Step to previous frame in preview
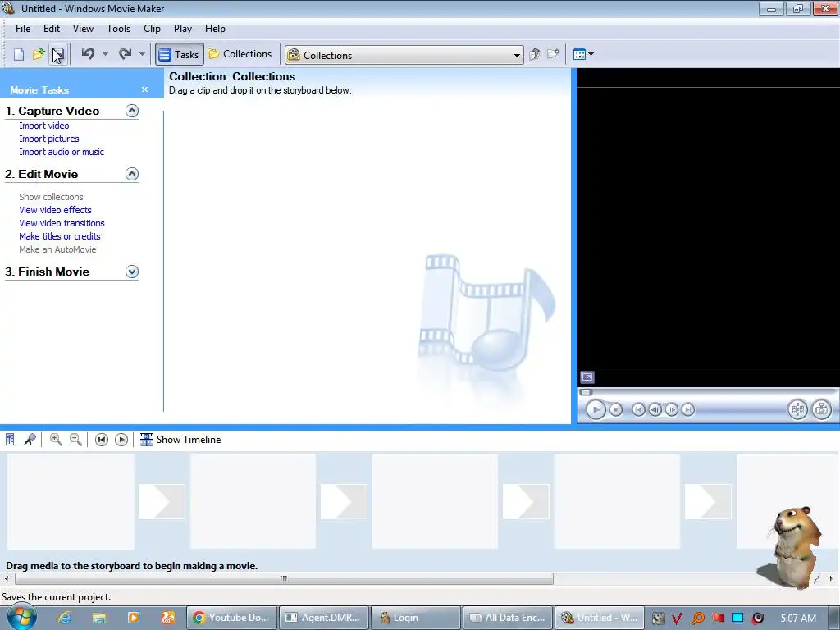Image resolution: width=840 pixels, height=630 pixels. (x=655, y=410)
